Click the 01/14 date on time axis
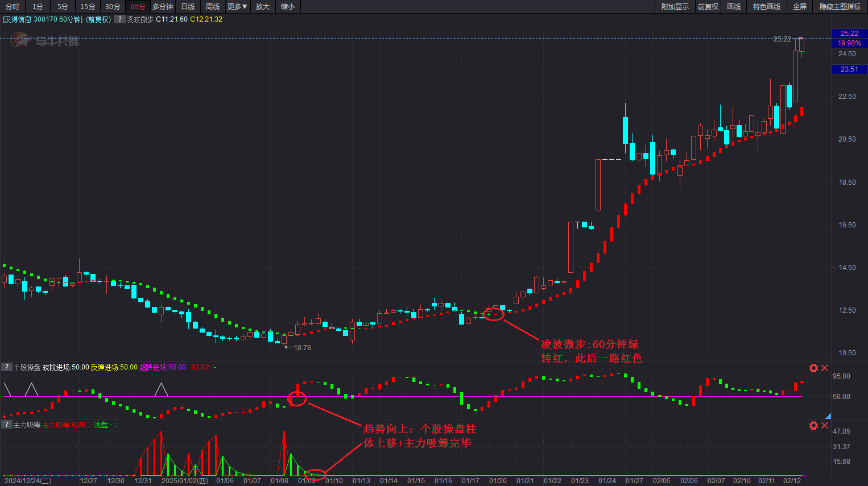 388,481
